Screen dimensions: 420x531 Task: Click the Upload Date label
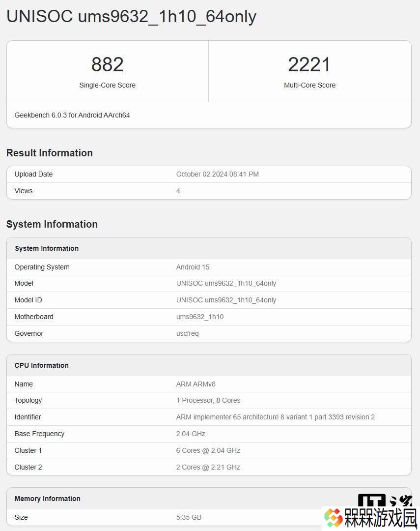(x=33, y=174)
